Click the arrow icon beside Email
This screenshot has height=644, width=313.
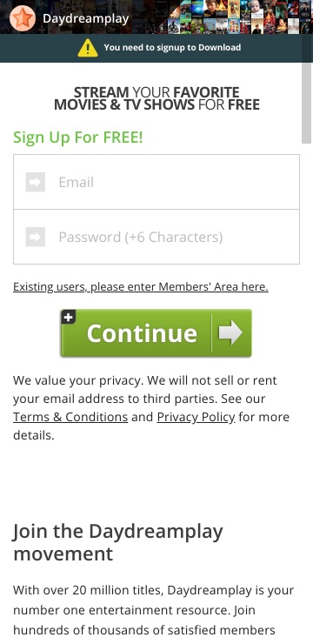click(x=36, y=182)
